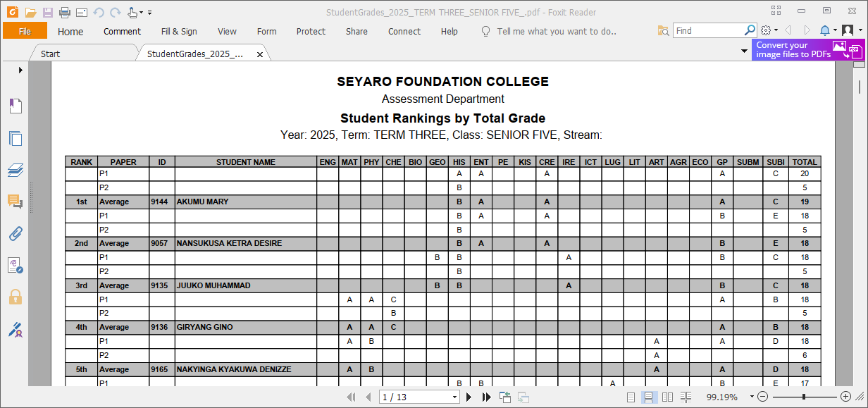Toggle Single Page view mode

pos(631,396)
